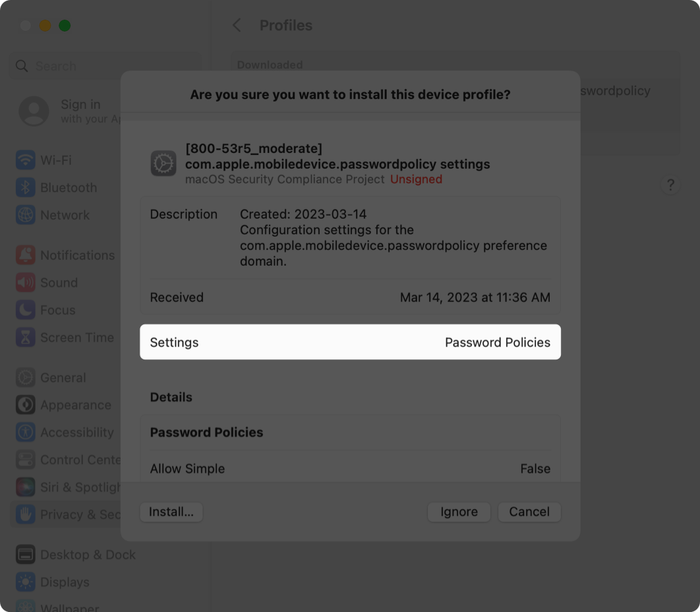
Task: Click the red Unsigned label
Action: pos(416,179)
